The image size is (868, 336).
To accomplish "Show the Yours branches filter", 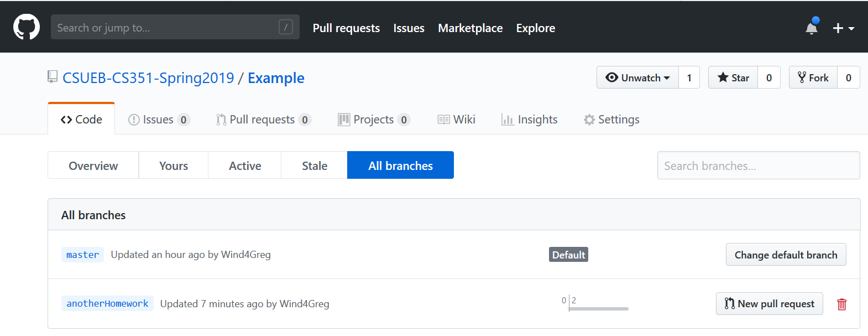I will click(x=173, y=166).
